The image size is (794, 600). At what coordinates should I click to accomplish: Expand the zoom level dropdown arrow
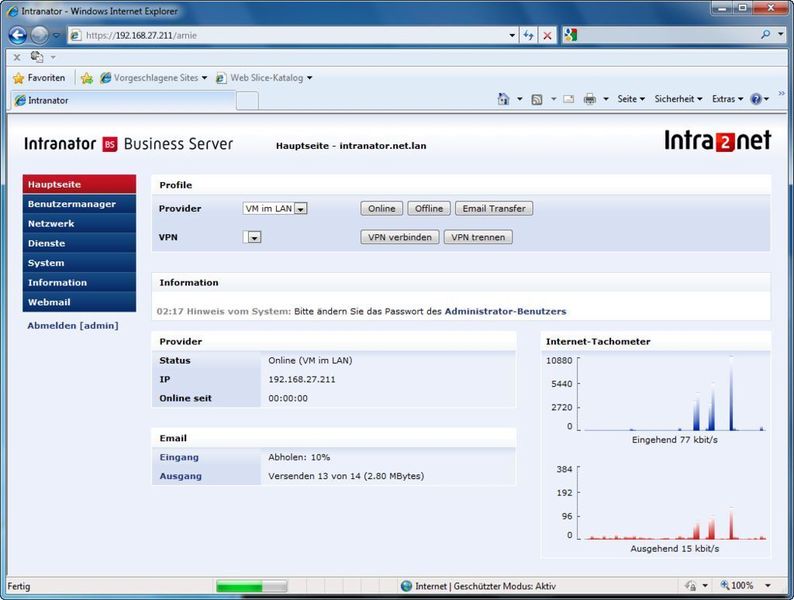coord(768,586)
